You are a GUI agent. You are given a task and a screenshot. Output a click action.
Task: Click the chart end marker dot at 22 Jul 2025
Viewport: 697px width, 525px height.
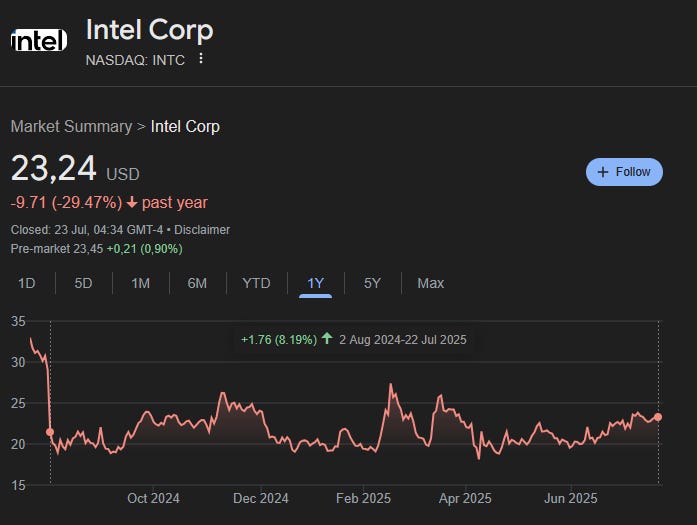[x=658, y=417]
